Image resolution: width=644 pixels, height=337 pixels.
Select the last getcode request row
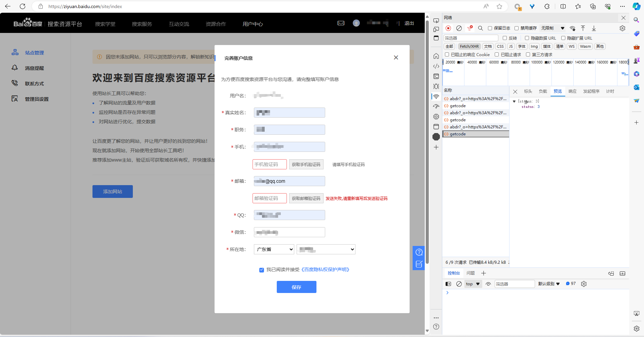click(476, 134)
